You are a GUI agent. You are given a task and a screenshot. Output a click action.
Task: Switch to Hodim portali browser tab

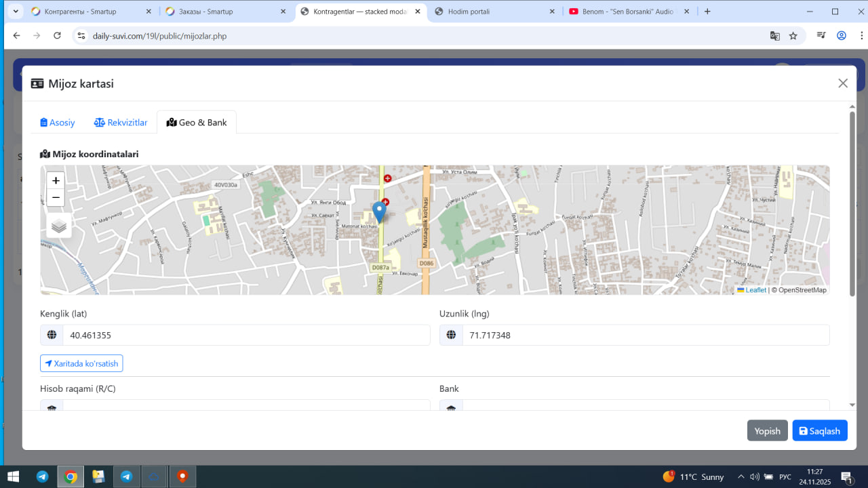pos(495,12)
